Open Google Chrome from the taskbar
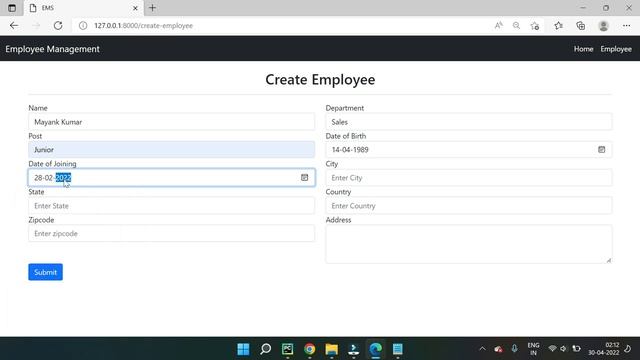Viewport: 640px width, 360px height. point(309,349)
